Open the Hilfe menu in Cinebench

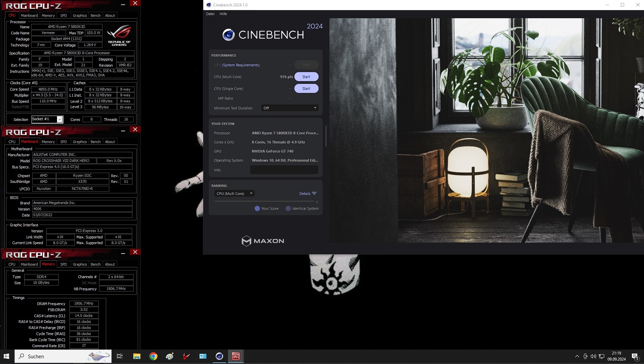[223, 14]
